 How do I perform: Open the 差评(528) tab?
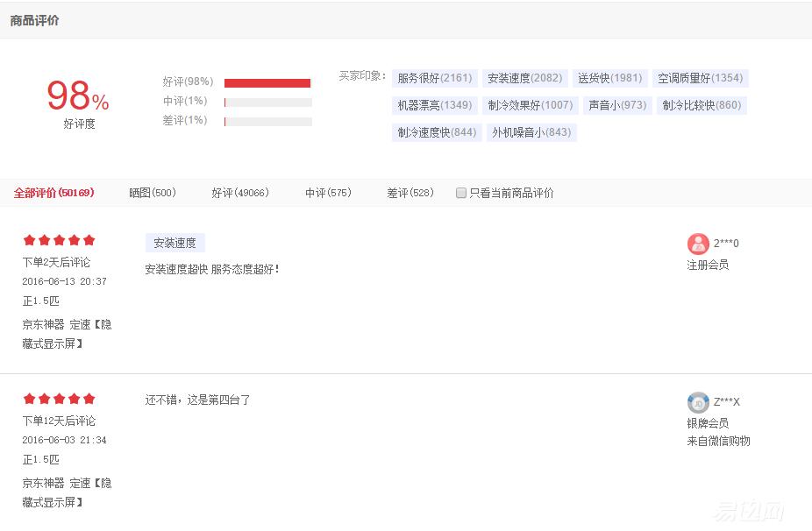click(410, 192)
